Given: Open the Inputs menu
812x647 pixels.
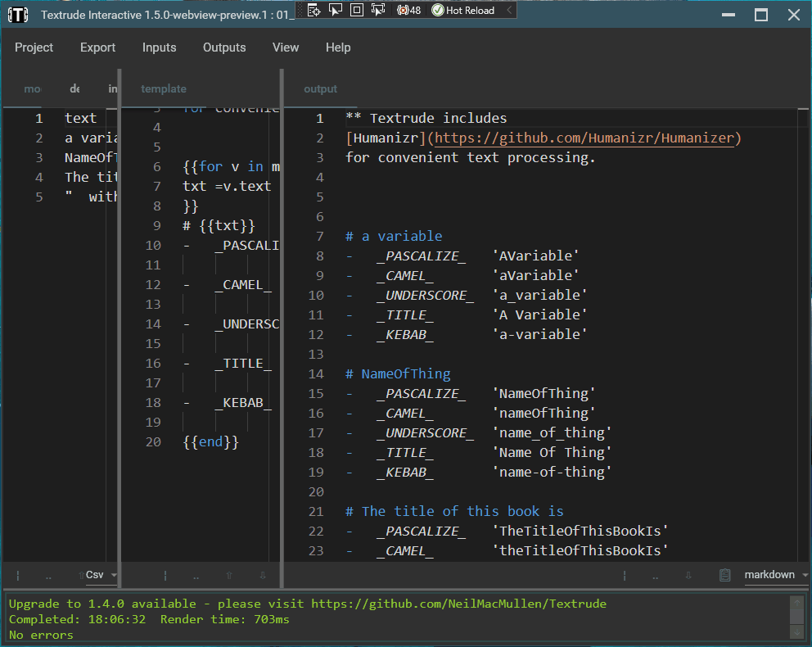Looking at the screenshot, I should [x=159, y=48].
